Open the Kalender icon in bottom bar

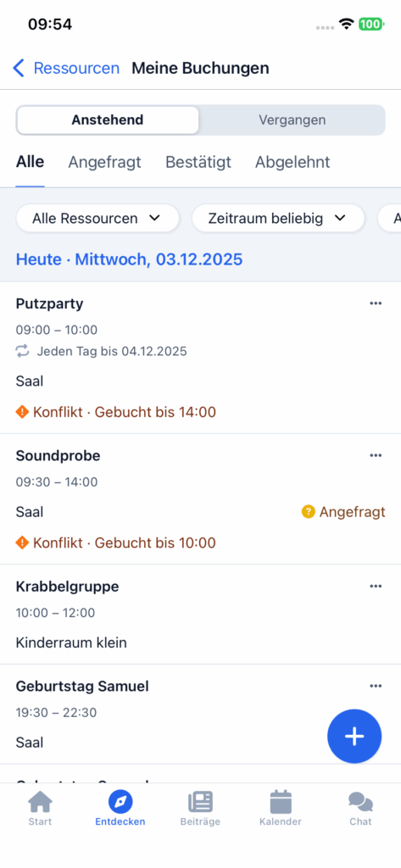281,802
